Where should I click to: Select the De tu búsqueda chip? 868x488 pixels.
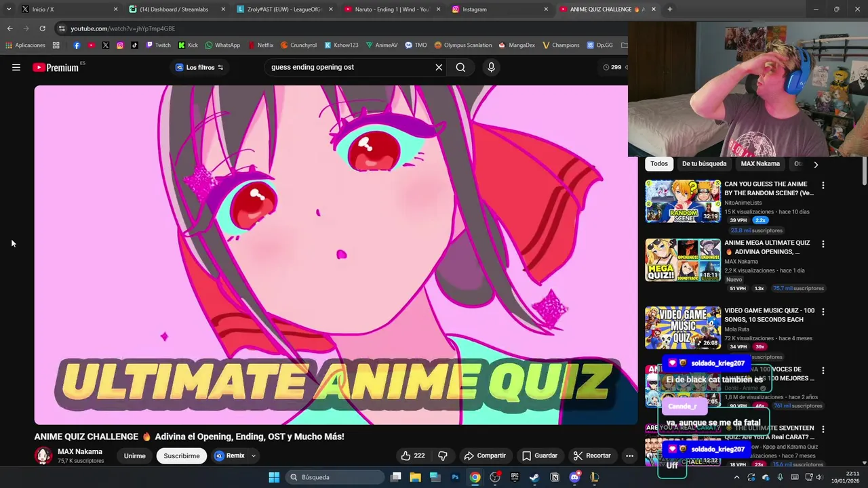coord(704,163)
